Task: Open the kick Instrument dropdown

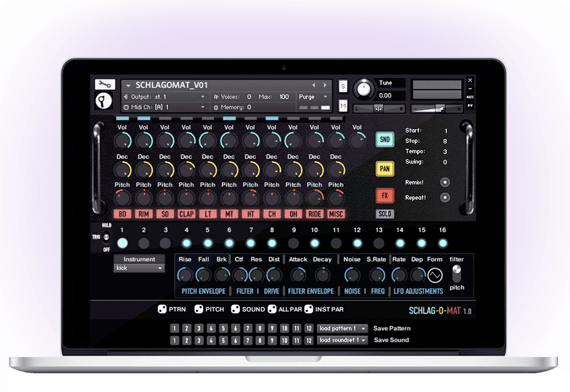Action: click(x=139, y=267)
